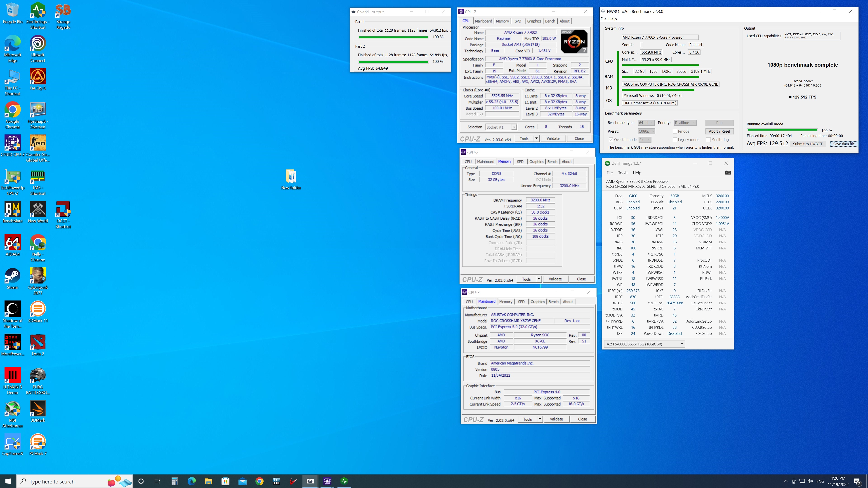Open Graphics tab in CPU-Z Mainboard window

[x=538, y=302]
